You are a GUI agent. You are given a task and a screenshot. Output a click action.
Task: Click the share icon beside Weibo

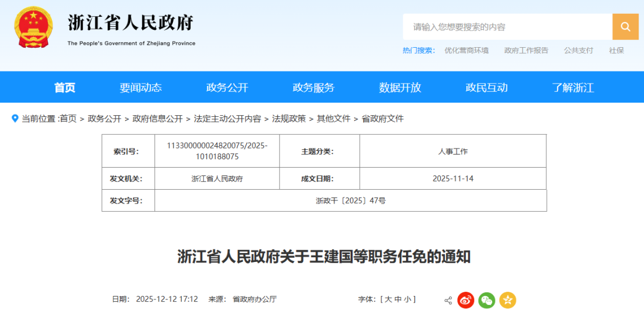(448, 300)
